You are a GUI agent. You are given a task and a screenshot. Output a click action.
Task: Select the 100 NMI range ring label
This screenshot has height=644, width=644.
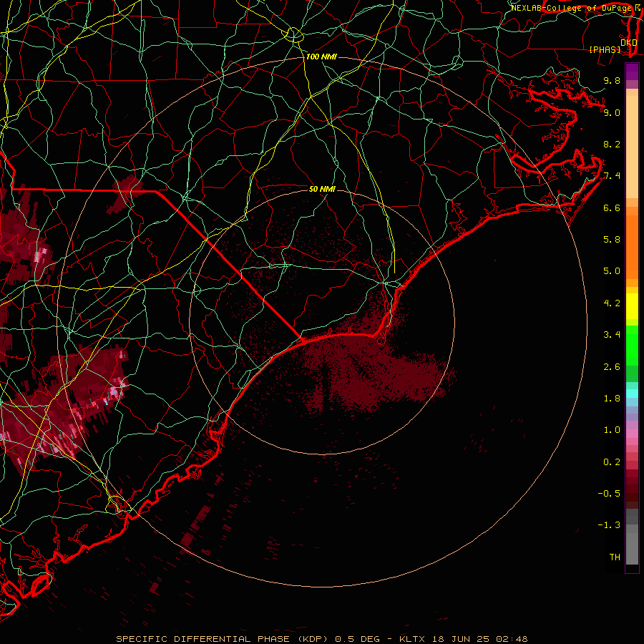(321, 57)
